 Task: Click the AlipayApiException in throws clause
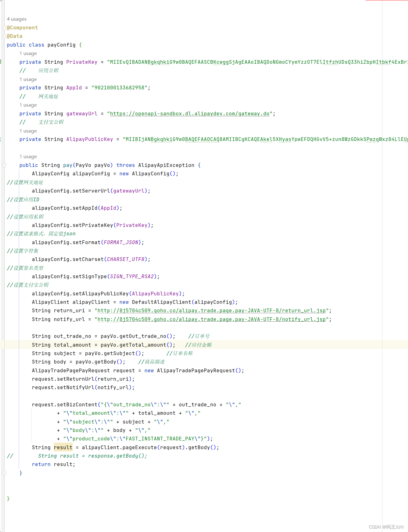point(166,165)
